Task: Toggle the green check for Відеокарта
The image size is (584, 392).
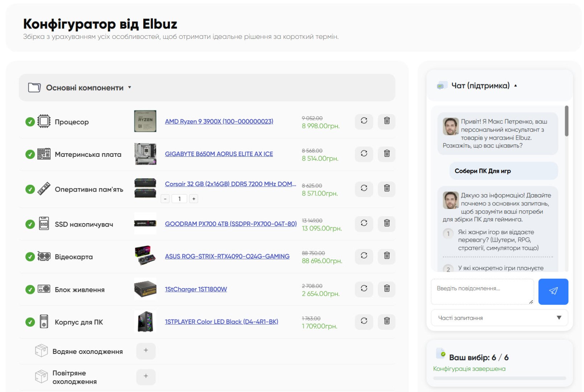Action: (x=30, y=257)
